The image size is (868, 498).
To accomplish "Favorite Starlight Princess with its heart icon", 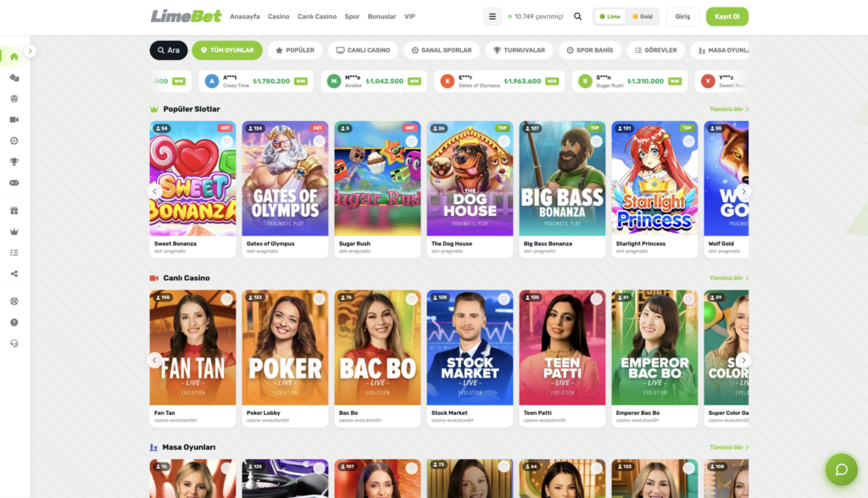I will [688, 141].
